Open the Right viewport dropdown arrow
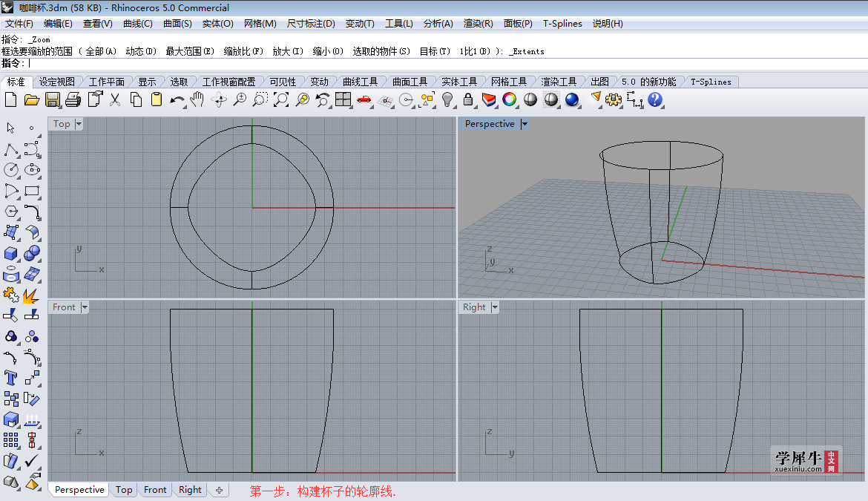 495,307
